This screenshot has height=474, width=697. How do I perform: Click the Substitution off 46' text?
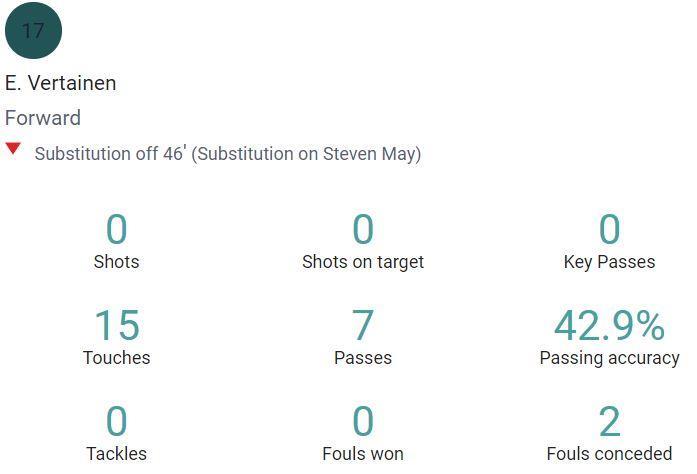(110, 153)
